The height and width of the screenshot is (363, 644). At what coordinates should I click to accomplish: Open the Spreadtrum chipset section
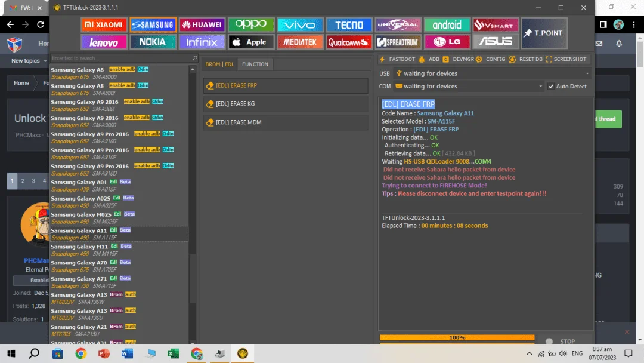click(x=398, y=42)
